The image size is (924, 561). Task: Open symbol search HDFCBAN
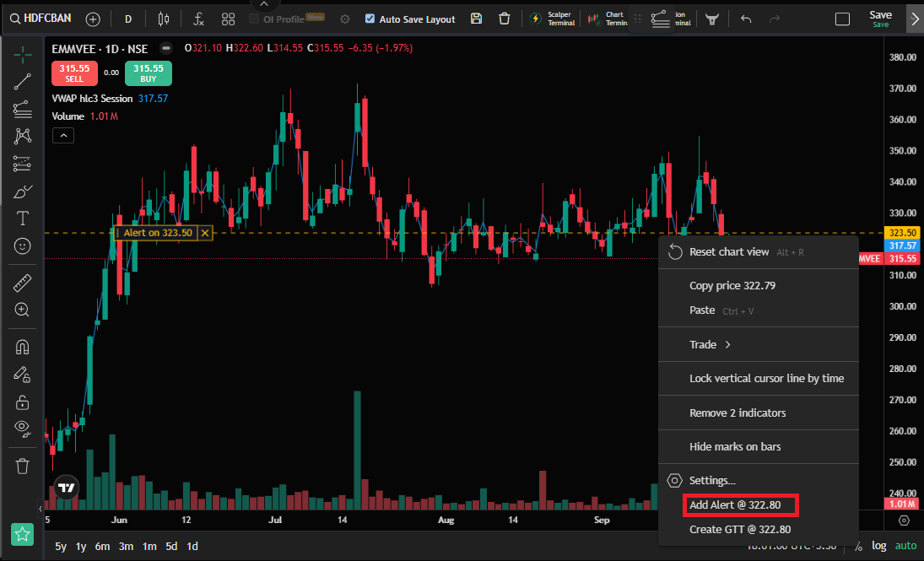pos(40,19)
